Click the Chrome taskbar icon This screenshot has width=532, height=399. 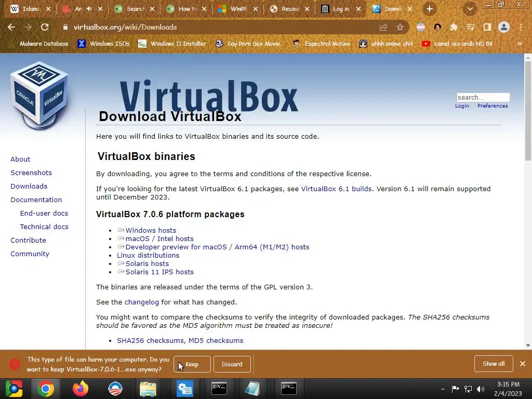[x=46, y=389]
